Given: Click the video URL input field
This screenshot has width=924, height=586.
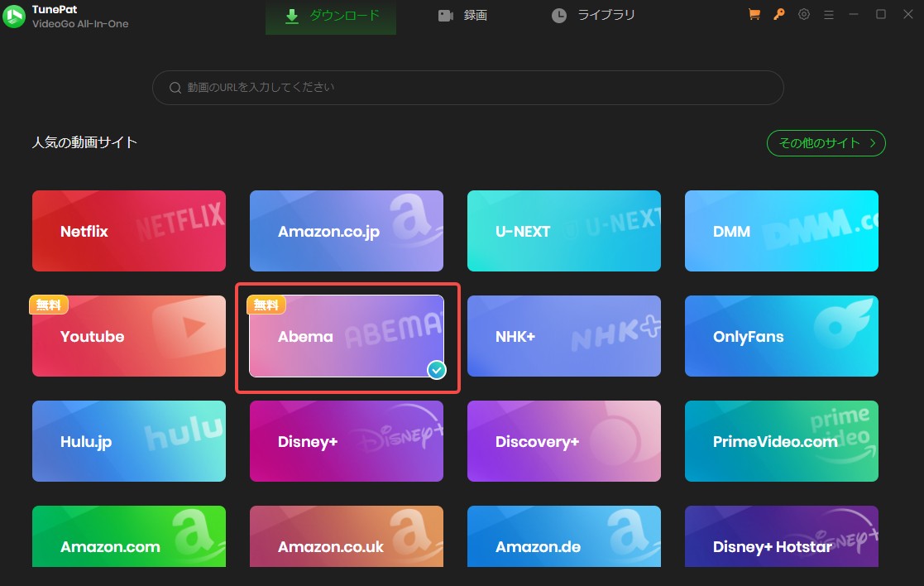Looking at the screenshot, I should pyautogui.click(x=467, y=87).
